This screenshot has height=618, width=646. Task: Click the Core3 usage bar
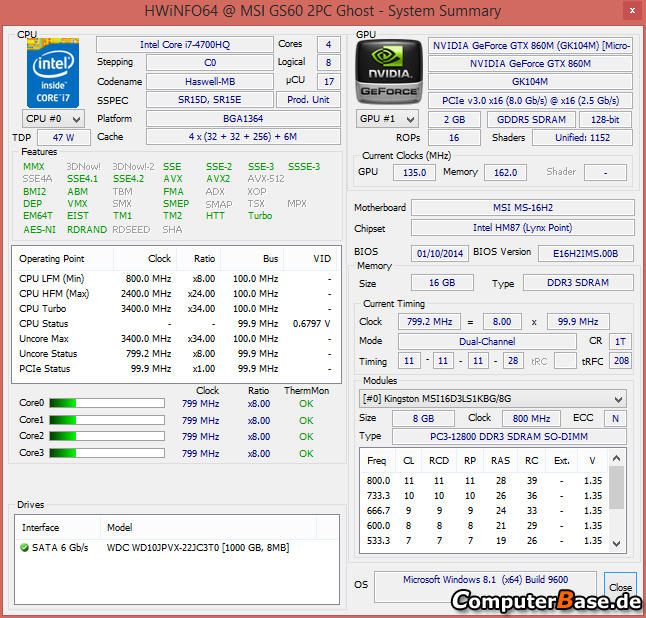(x=107, y=453)
